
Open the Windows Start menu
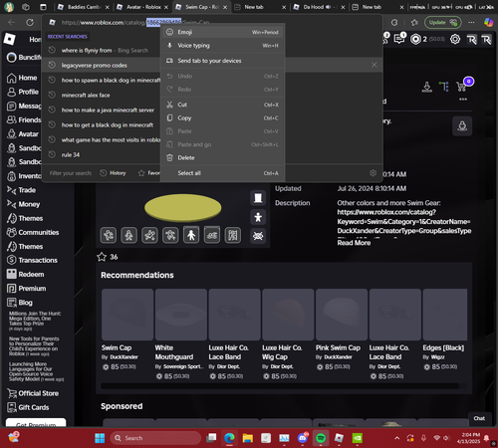point(100,438)
